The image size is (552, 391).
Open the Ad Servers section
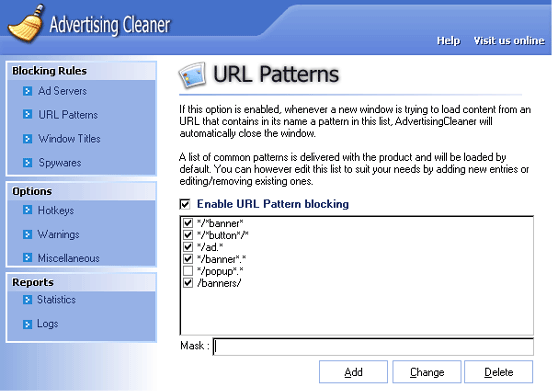pos(62,91)
